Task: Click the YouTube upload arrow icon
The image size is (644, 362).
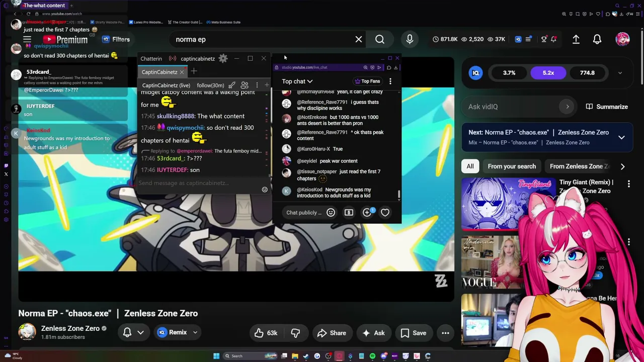Action: click(x=576, y=39)
